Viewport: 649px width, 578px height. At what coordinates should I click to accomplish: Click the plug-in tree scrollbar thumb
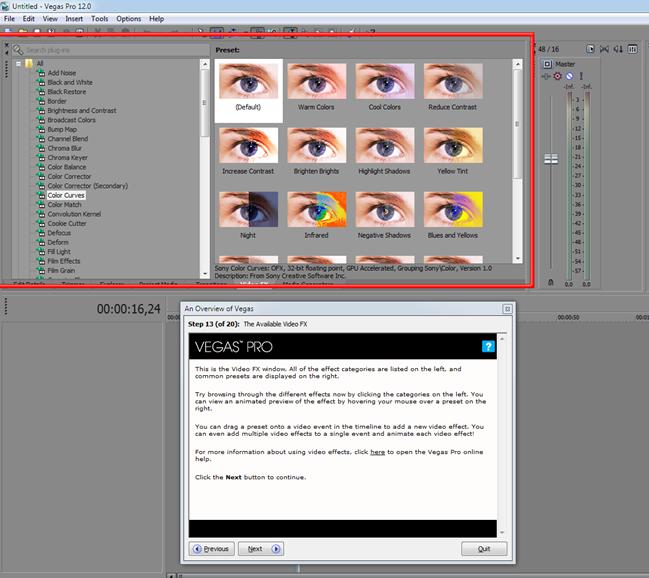click(205, 103)
